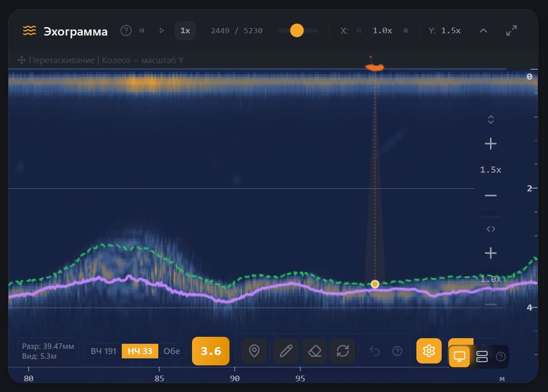Image resolution: width=548 pixels, height=392 pixels.
Task: Start echogram playback with play icon
Action: tap(162, 31)
